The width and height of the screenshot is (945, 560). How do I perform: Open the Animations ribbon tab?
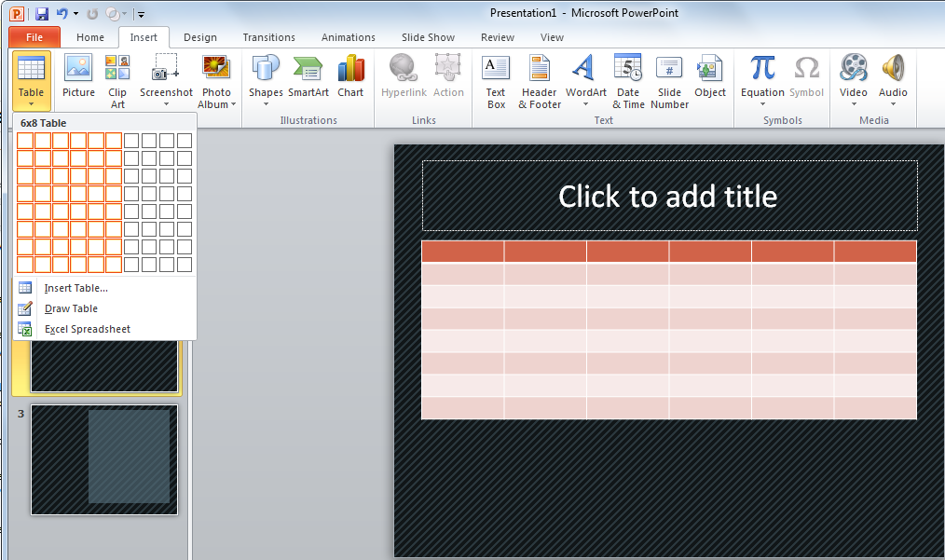pos(348,37)
